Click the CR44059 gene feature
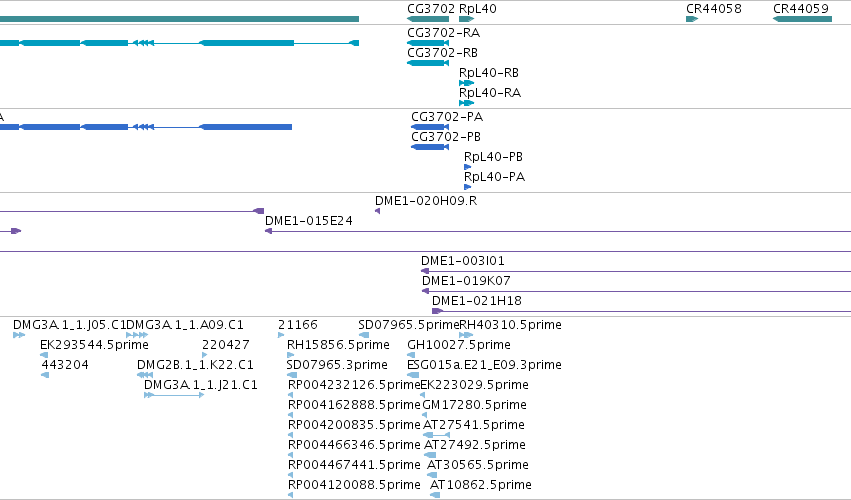Viewport: 851px width, 500px height. (802, 19)
